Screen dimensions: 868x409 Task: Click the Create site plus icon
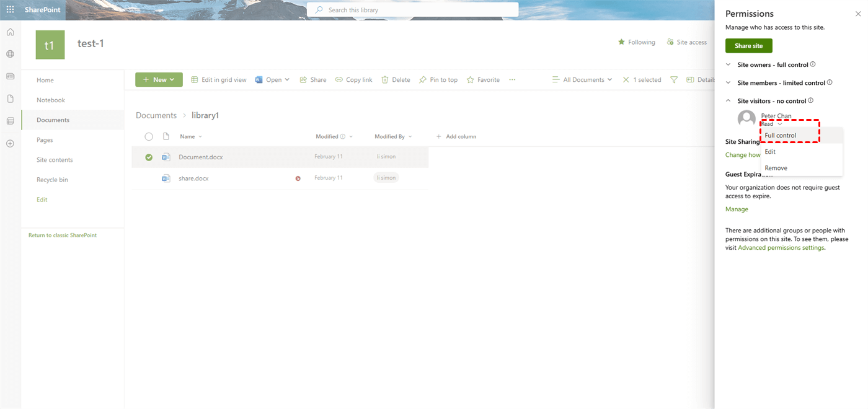click(10, 143)
